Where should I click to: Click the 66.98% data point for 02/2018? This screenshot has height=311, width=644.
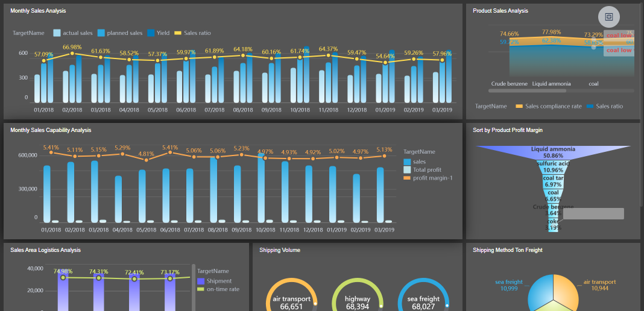[72, 54]
